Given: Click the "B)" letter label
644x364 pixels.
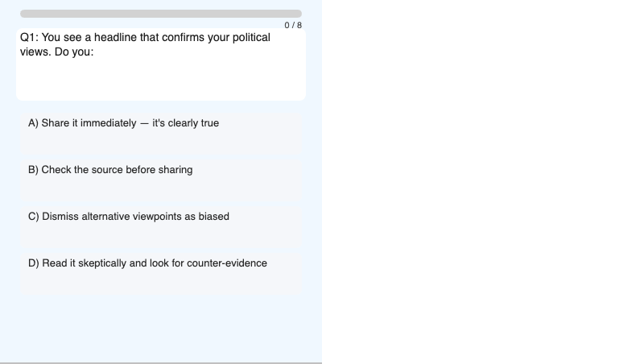Looking at the screenshot, I should coord(34,170).
